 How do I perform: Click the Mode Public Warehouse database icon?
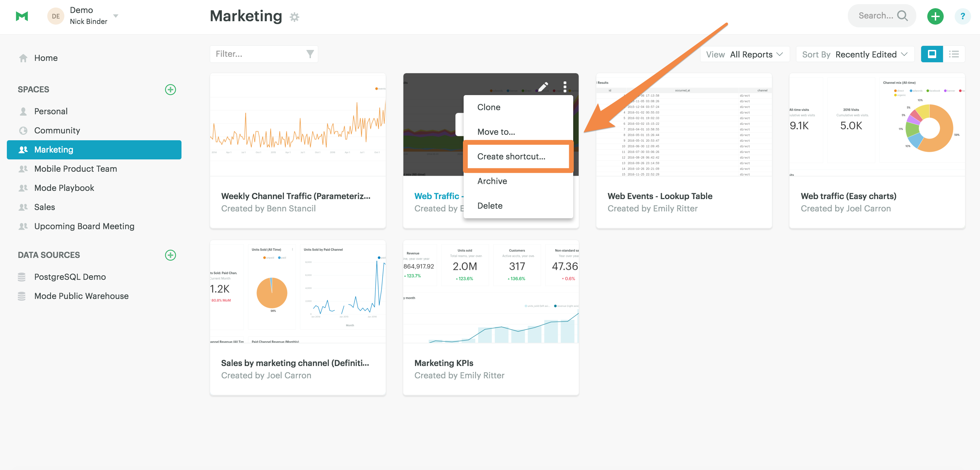pyautogui.click(x=22, y=296)
